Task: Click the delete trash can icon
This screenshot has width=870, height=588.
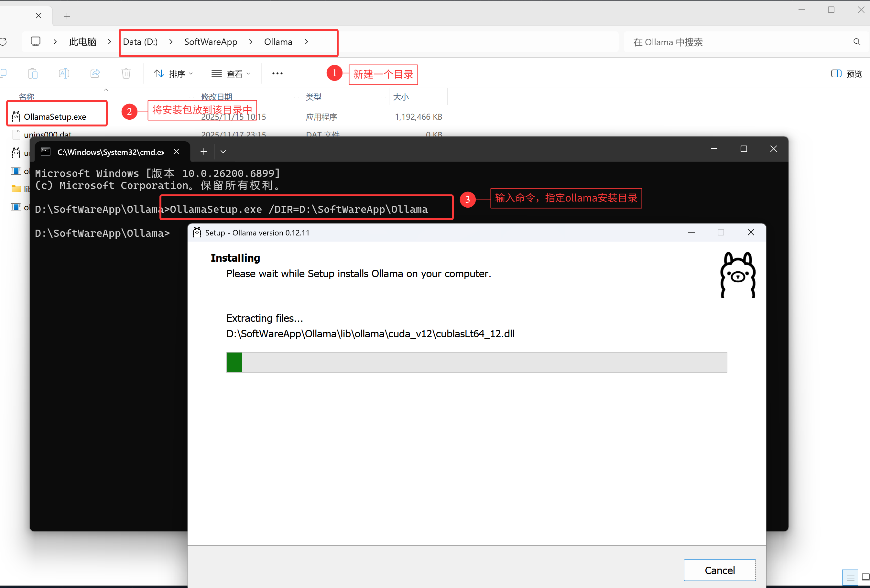Action: tap(126, 73)
